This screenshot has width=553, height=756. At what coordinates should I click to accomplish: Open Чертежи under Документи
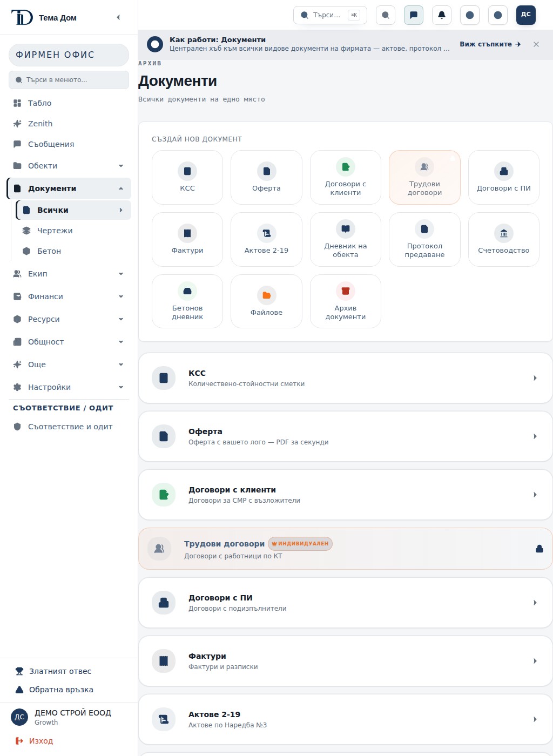click(x=73, y=231)
